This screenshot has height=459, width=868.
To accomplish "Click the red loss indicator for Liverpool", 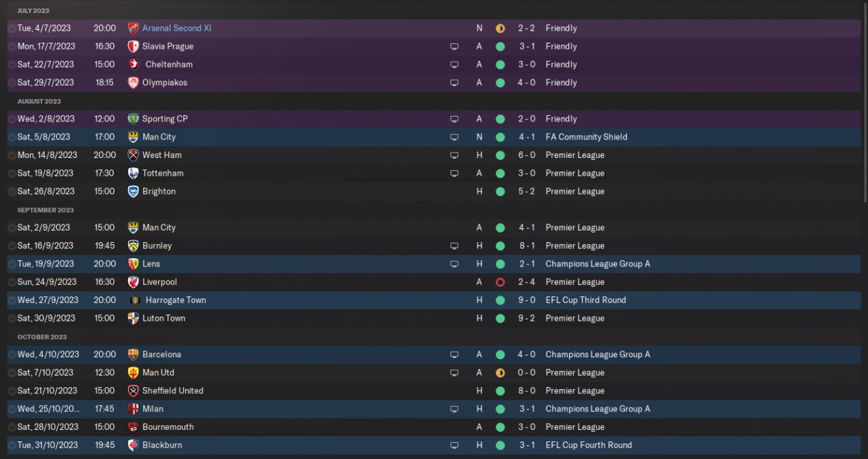I will 500,282.
